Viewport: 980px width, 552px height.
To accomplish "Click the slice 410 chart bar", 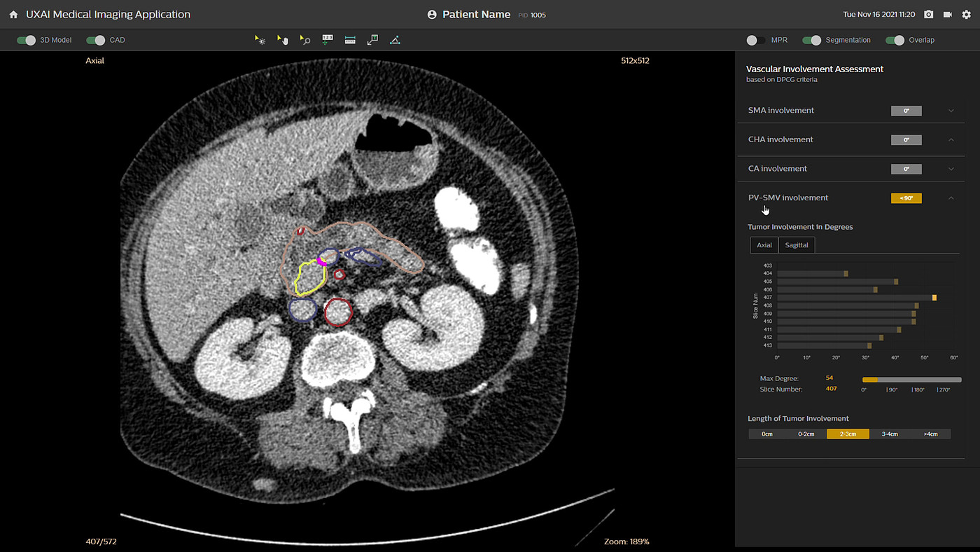I will pos(846,322).
